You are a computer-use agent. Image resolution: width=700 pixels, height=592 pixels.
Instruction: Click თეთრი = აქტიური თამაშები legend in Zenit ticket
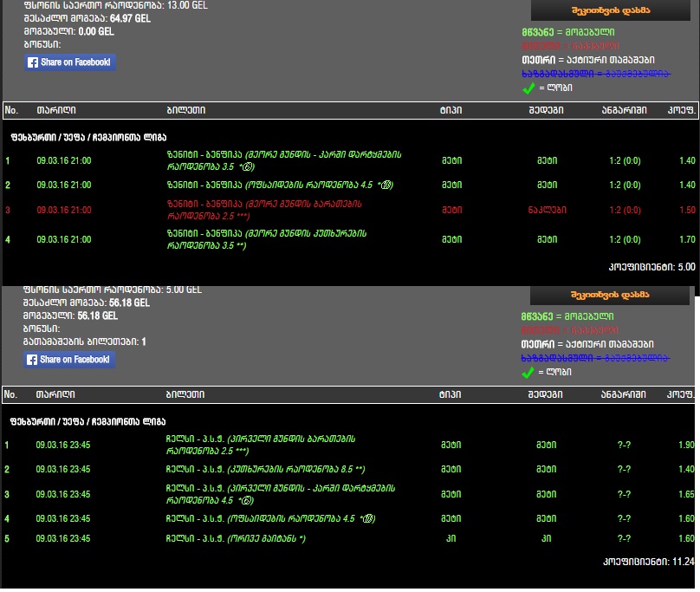(x=588, y=60)
